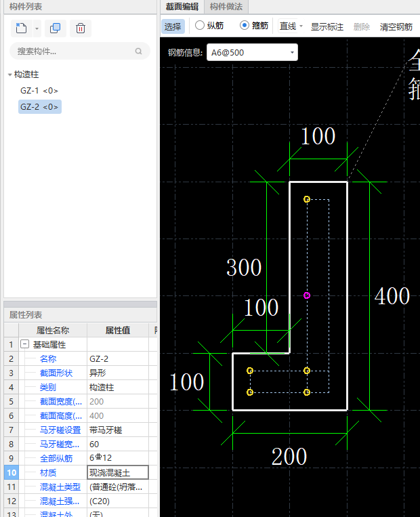Viewport: 420px width, 517px height.
Task: Click the delete component trash icon
Action: click(81, 28)
